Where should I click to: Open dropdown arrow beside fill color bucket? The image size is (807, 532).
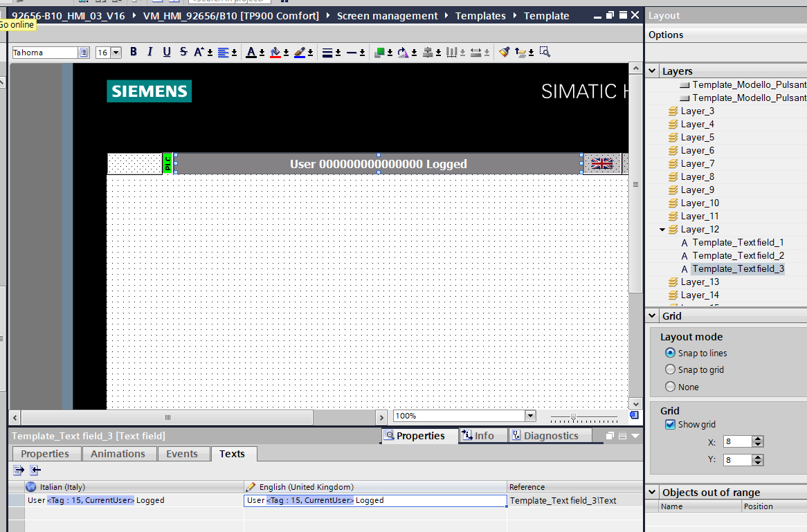tap(286, 53)
